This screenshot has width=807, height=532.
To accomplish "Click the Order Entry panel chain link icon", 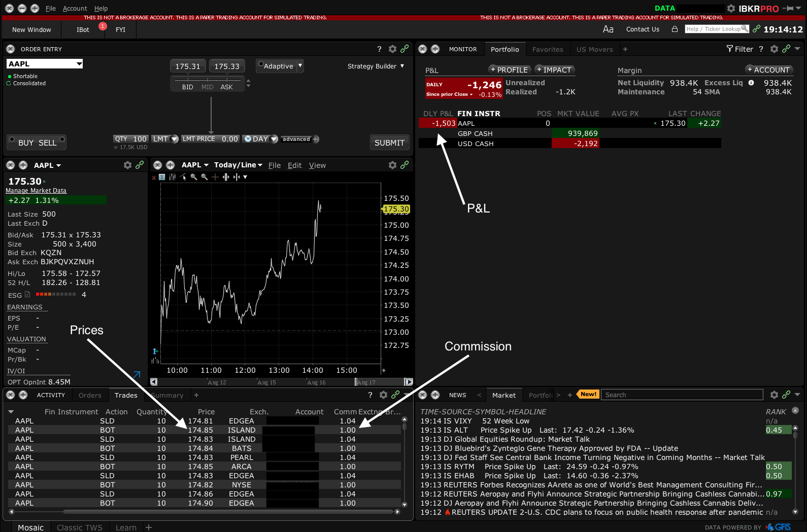I will pyautogui.click(x=405, y=49).
